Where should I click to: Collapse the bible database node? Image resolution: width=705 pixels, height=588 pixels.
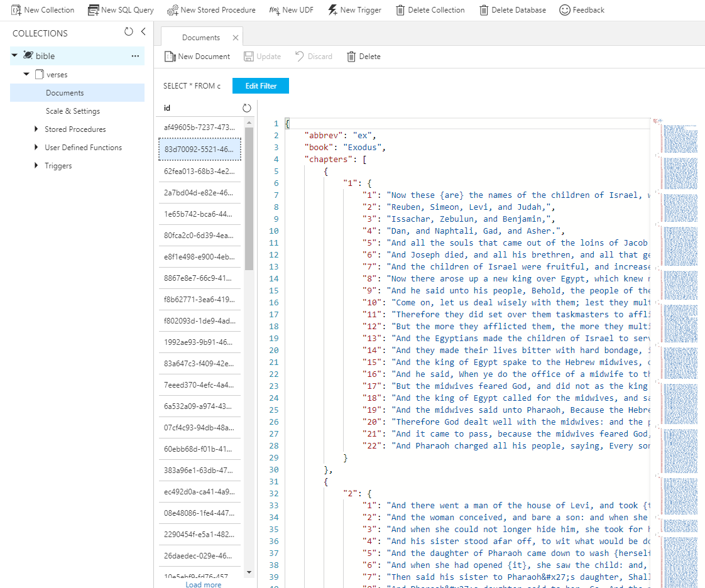[x=14, y=56]
